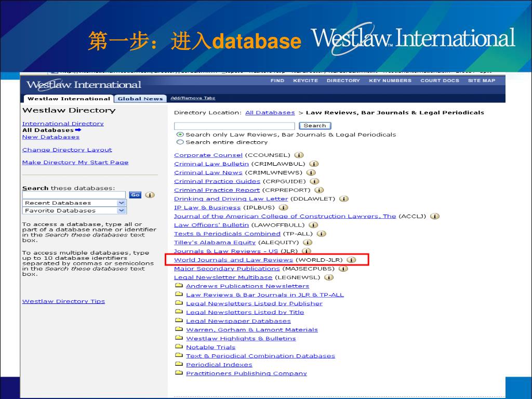Open info icon for World Journals and Law Reviews
This screenshot has height=399, width=532.
tap(352, 260)
